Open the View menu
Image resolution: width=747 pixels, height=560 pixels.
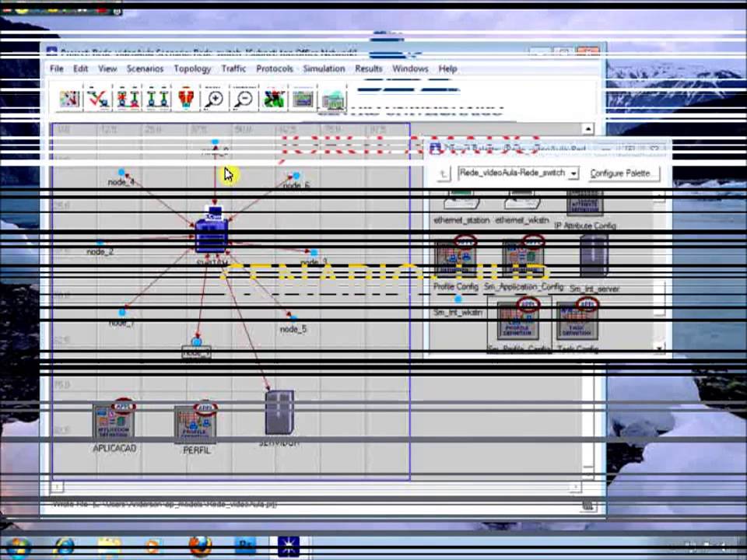107,68
